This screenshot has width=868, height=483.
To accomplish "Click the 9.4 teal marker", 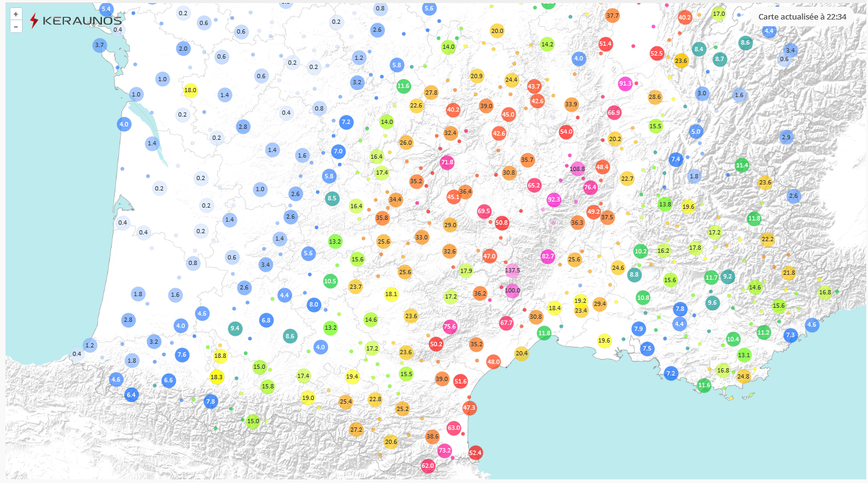I will click(x=235, y=329).
